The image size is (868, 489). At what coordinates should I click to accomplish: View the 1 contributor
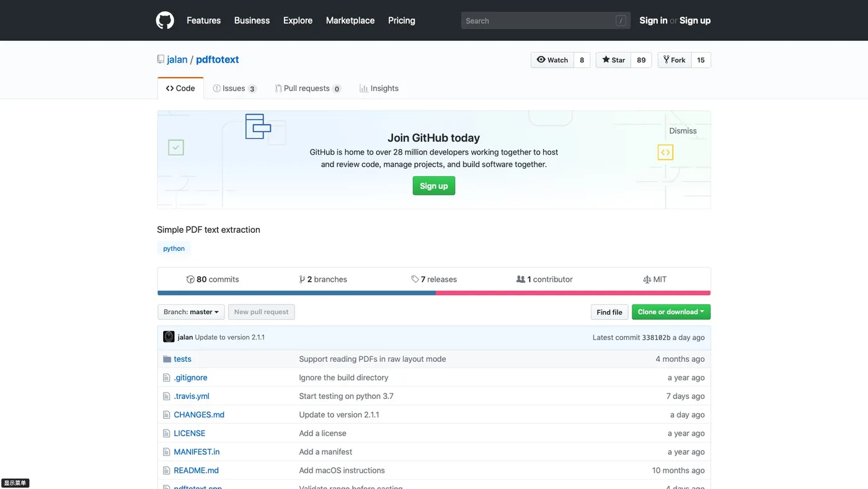point(544,279)
